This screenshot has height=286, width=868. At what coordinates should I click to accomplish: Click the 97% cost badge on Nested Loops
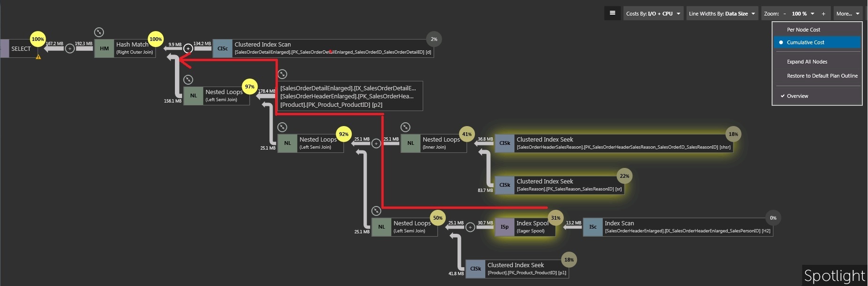[x=250, y=87]
